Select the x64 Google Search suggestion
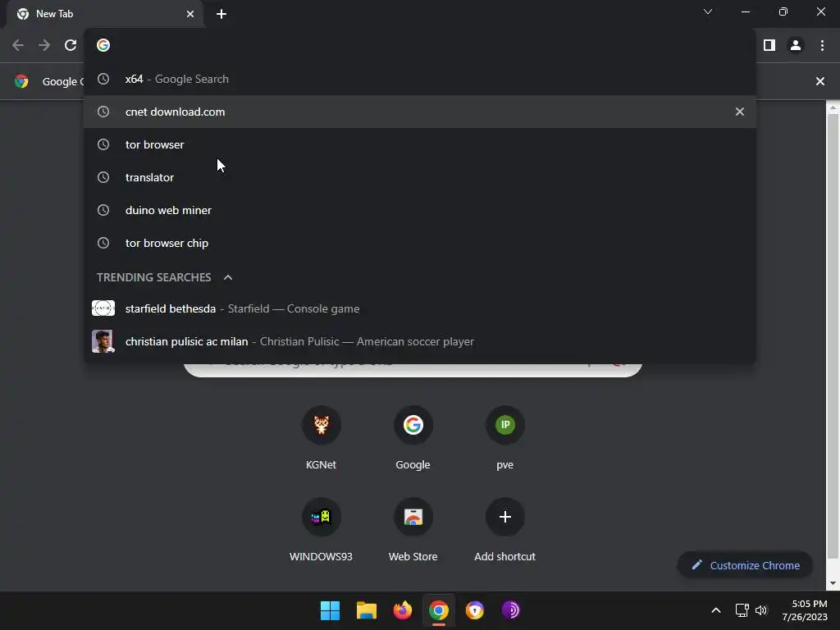This screenshot has height=630, width=840. pyautogui.click(x=420, y=79)
